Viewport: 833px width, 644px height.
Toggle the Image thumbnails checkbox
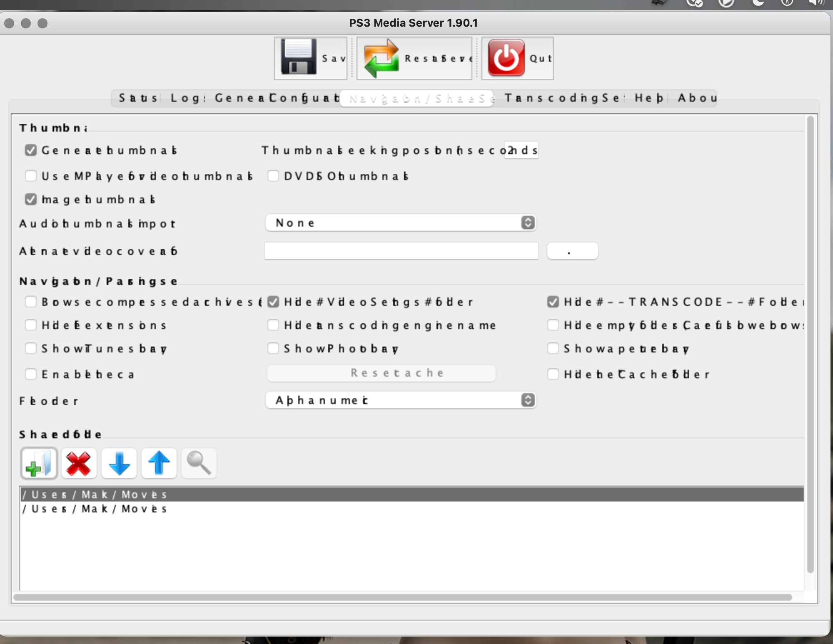tap(31, 199)
